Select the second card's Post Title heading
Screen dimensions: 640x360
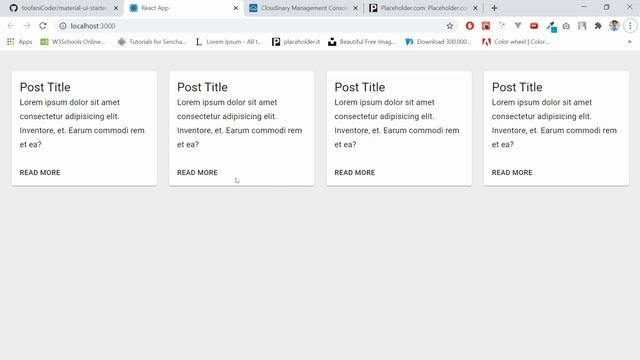(202, 87)
